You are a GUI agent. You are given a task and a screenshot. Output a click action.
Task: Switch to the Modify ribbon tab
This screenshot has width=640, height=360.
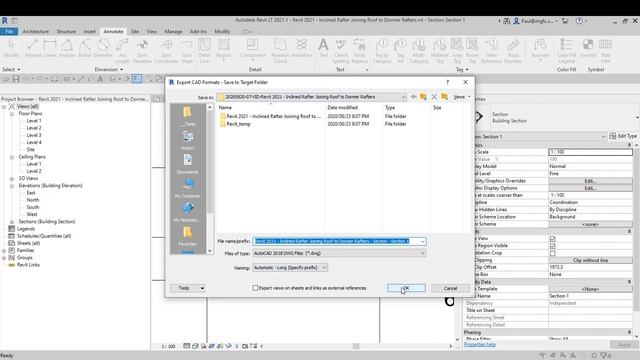point(222,31)
